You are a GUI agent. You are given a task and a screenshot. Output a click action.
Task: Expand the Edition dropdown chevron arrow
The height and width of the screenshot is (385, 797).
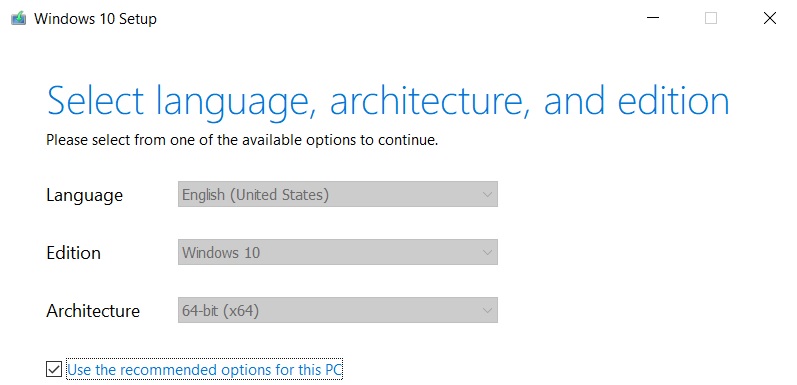click(487, 253)
